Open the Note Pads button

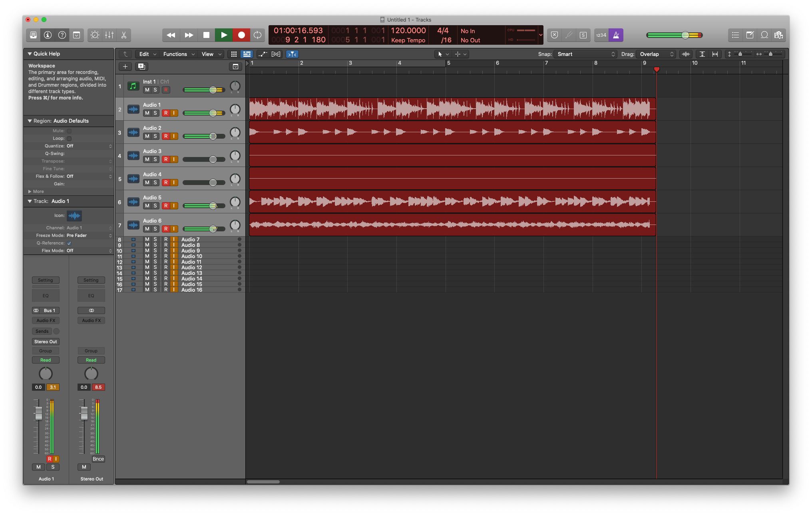click(750, 35)
